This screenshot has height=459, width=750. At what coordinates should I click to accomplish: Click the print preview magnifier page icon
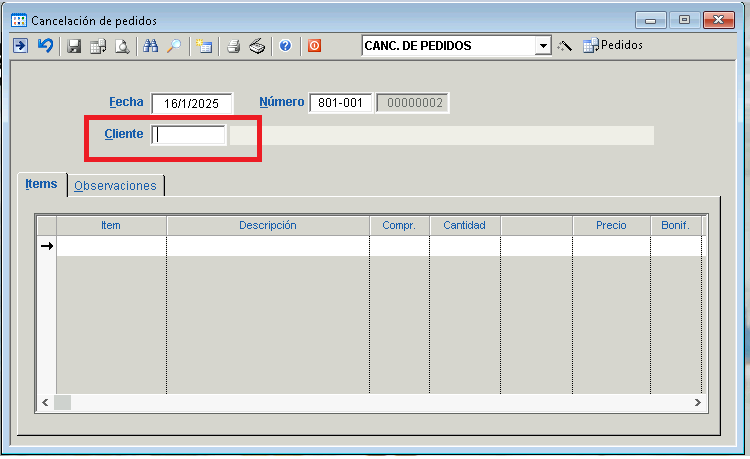point(122,46)
